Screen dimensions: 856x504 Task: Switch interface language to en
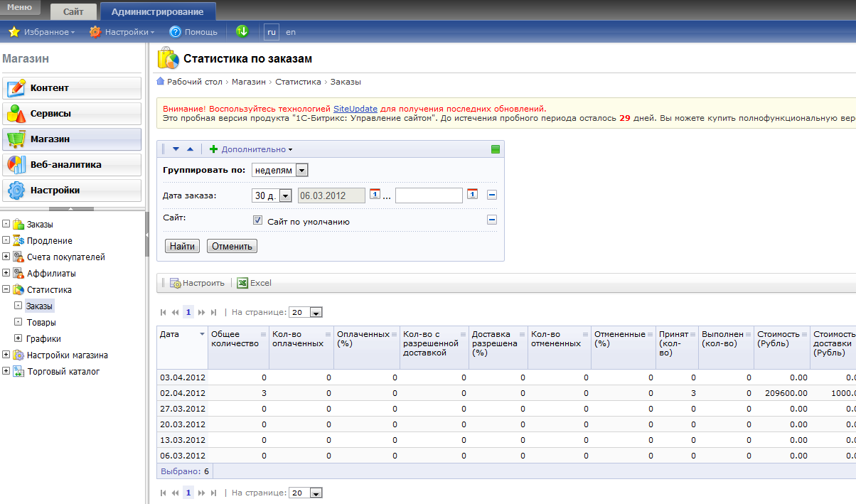click(291, 32)
